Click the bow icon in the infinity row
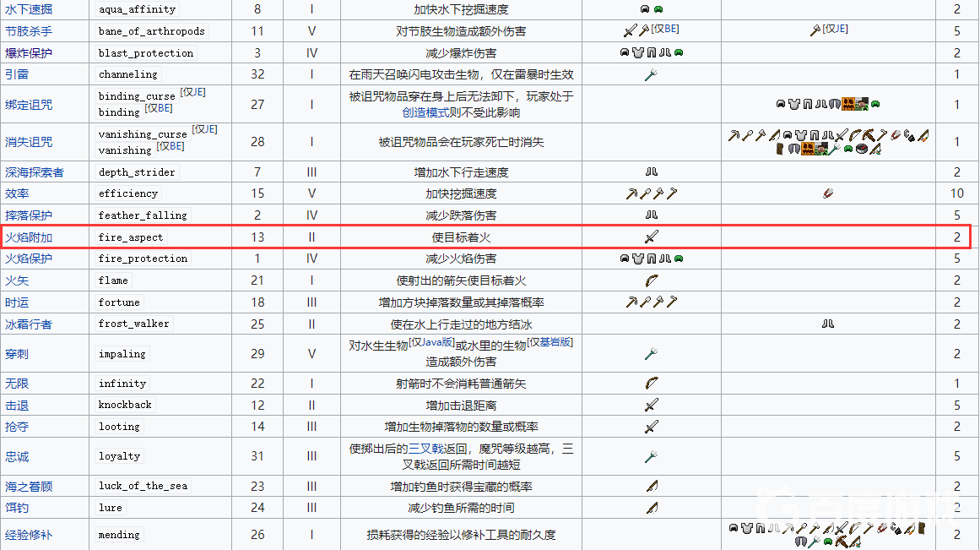Screen dimensions: 980x550 coord(651,384)
